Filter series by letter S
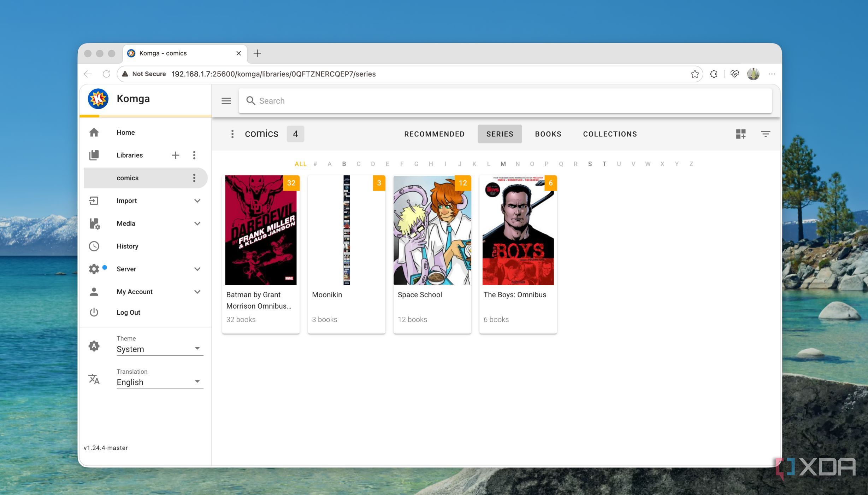The image size is (868, 495). point(590,164)
